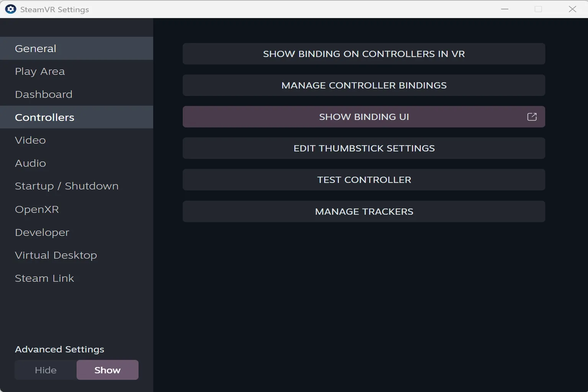The image size is (588, 392).
Task: Open Edit Thumbstick Settings
Action: tap(364, 148)
